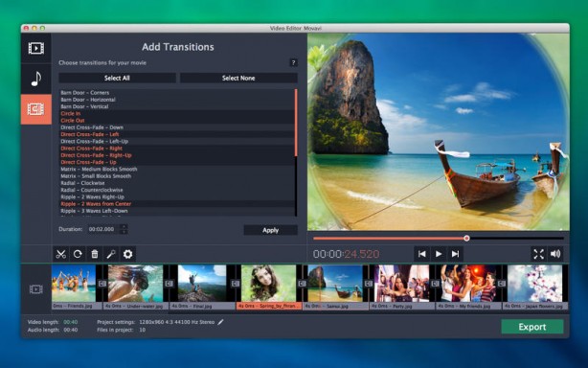Mute audio with the speaker icon
This screenshot has height=368, width=588.
pos(555,254)
